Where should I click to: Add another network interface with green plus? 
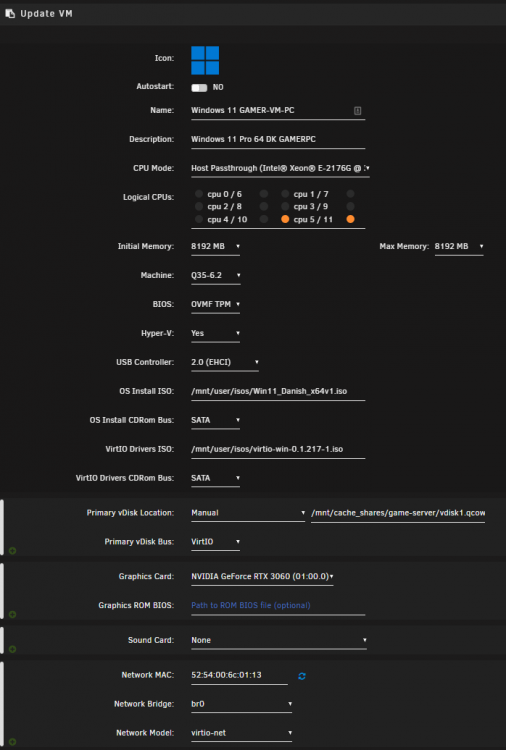coord(12,742)
